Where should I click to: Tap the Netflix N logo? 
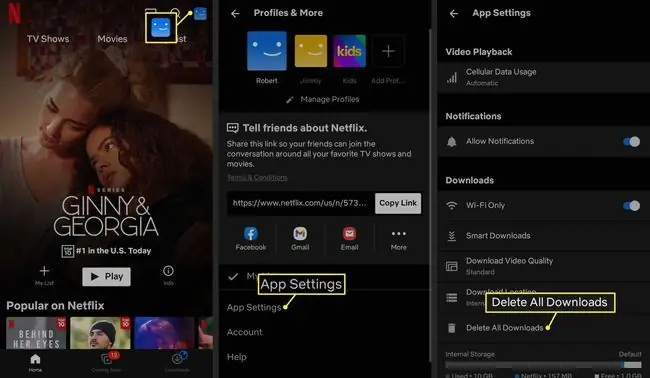pyautogui.click(x=15, y=14)
